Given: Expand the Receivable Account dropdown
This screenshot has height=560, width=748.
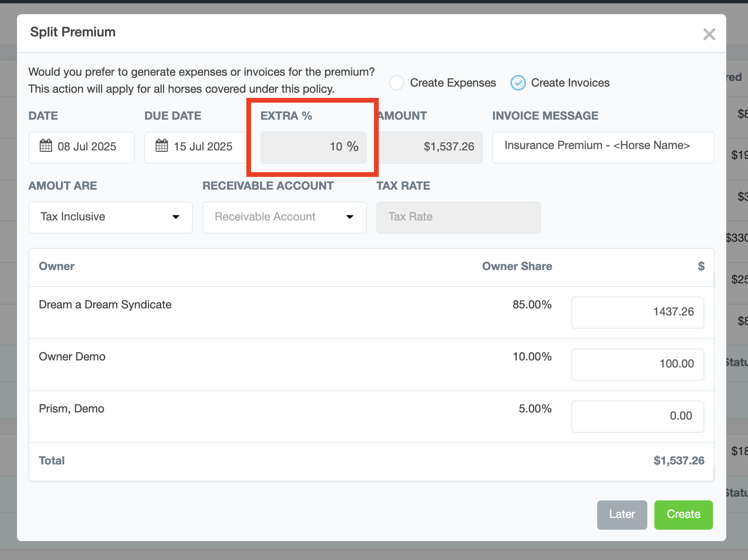Looking at the screenshot, I should [284, 217].
